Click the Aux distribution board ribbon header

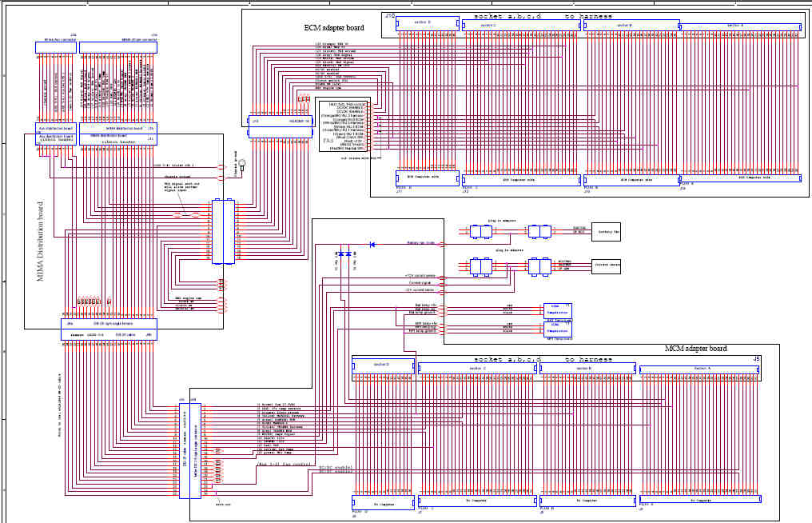(56, 139)
